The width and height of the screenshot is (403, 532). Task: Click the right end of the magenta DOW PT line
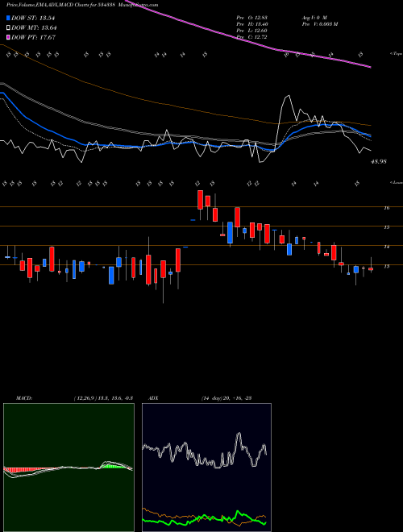click(370, 67)
